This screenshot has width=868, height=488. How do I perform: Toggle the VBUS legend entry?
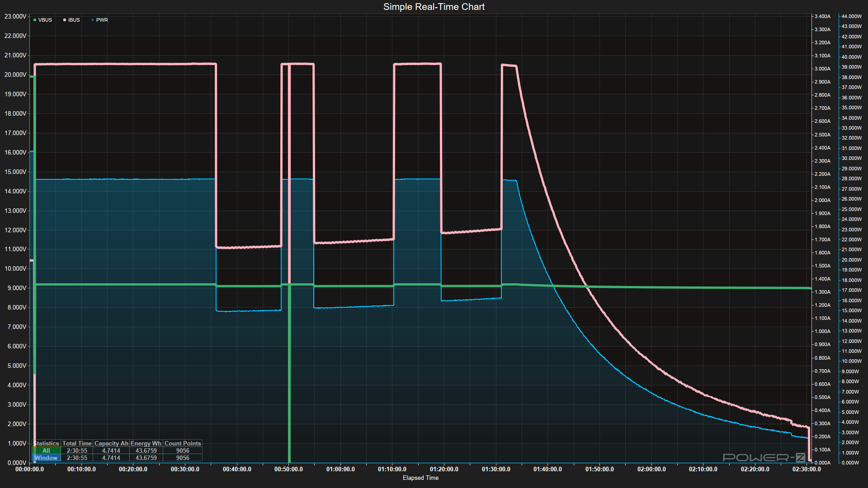point(42,20)
